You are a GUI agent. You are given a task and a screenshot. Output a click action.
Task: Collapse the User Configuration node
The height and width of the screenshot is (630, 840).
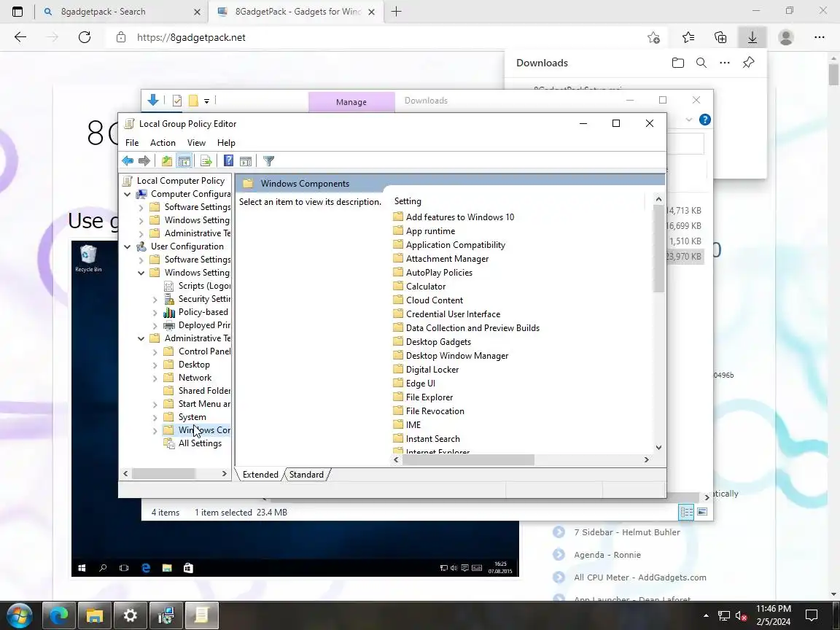[128, 246]
